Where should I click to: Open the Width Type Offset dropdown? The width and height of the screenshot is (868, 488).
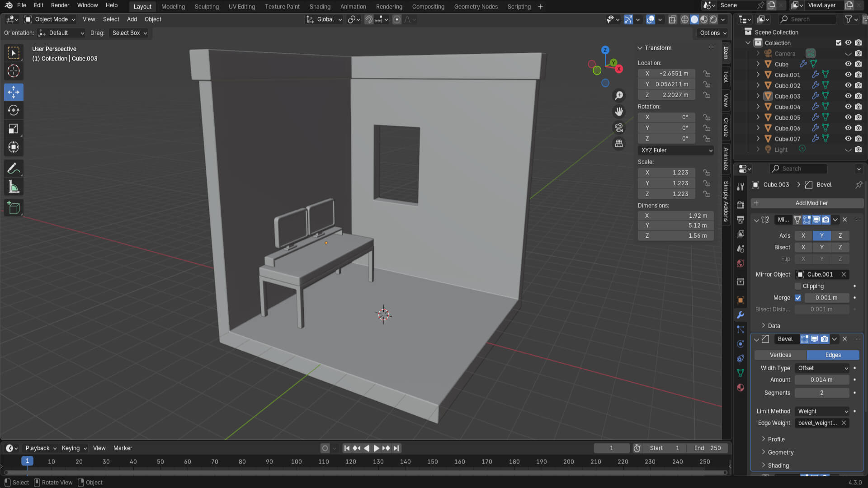point(822,368)
